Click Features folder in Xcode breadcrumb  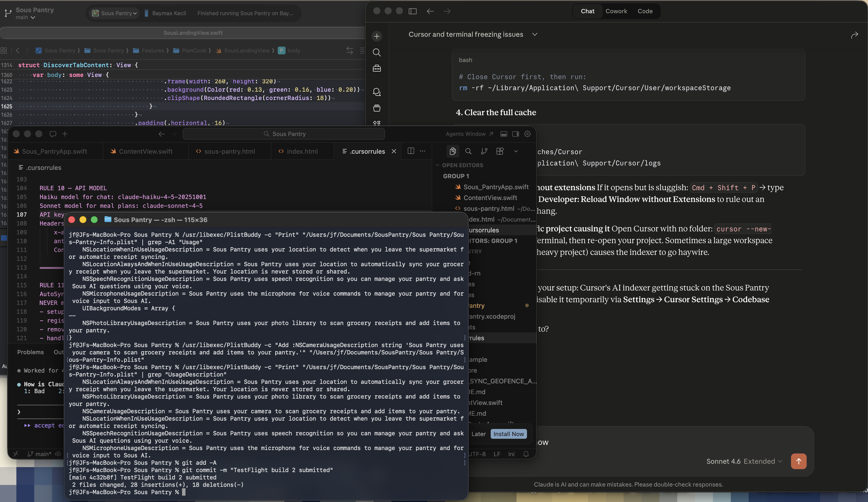click(x=148, y=50)
